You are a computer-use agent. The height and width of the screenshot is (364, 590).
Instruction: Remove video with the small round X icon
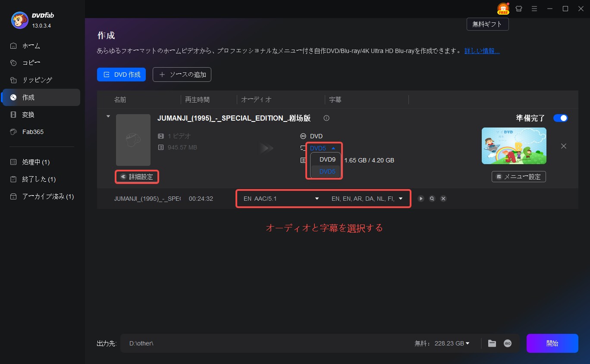[x=443, y=199]
